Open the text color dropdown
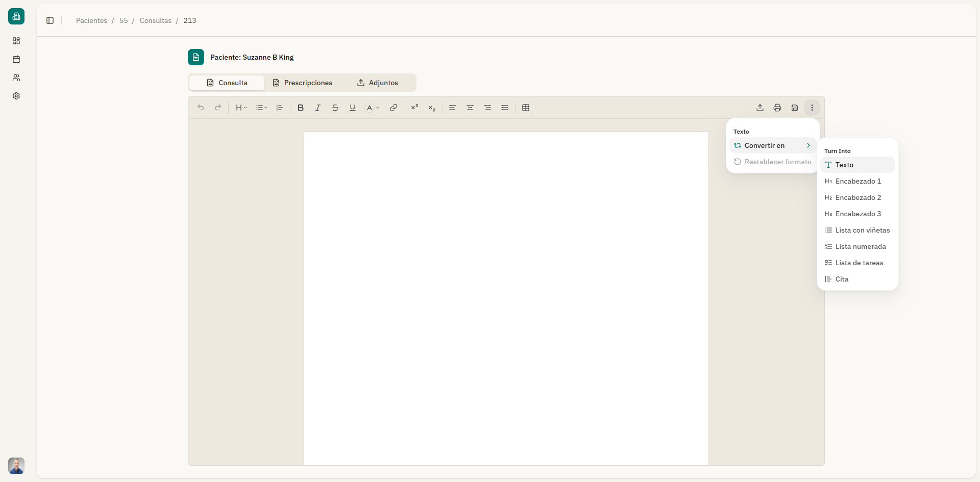This screenshot has height=482, width=980. (372, 108)
